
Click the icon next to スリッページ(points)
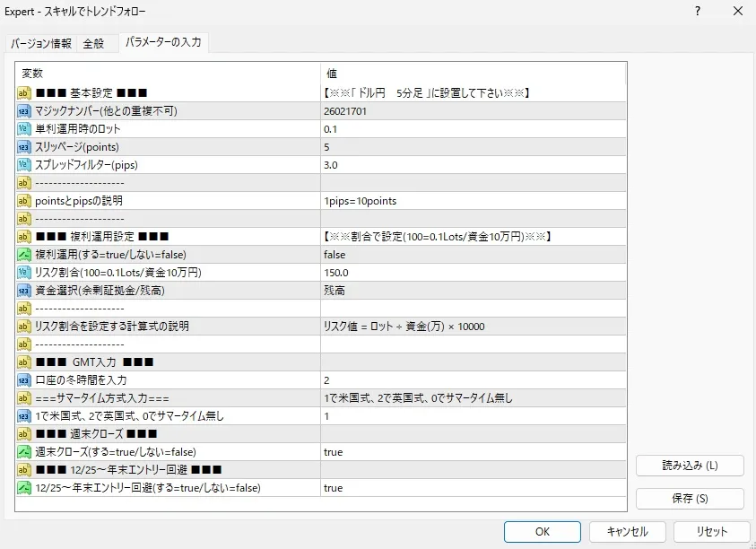pyautogui.click(x=24, y=147)
